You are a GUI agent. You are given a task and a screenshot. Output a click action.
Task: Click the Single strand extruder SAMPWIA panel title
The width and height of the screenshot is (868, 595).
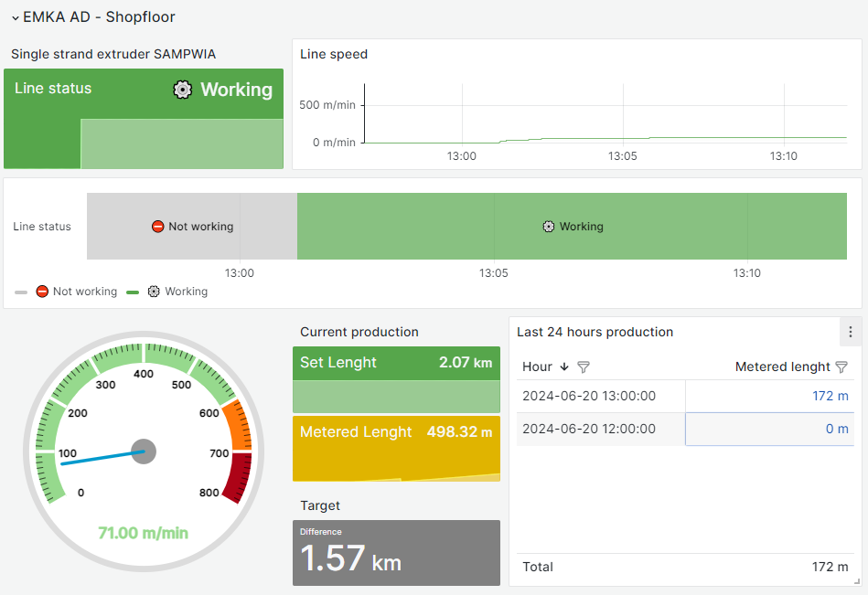tap(113, 54)
